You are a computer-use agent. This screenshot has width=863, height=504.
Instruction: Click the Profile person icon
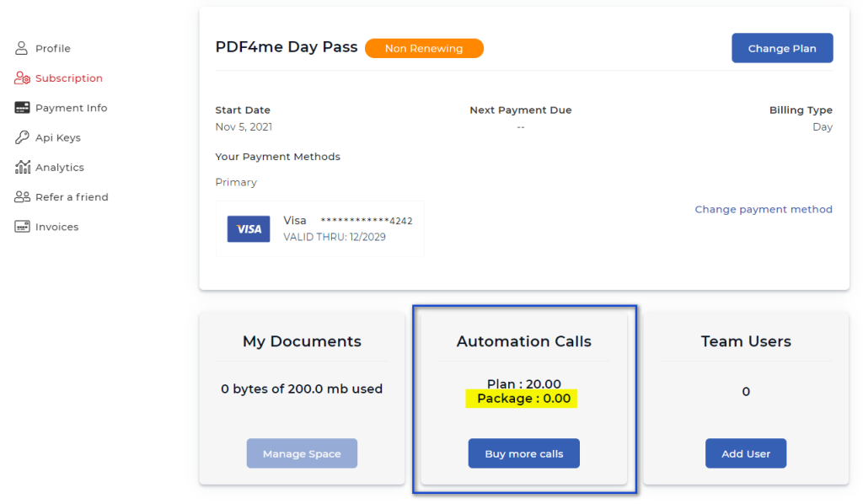[22, 49]
